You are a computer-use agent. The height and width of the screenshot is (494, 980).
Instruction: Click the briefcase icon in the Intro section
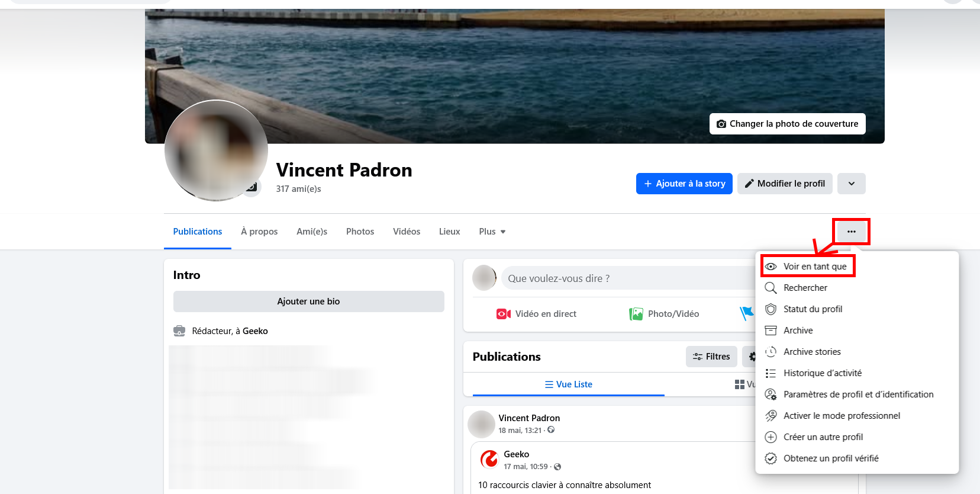179,331
